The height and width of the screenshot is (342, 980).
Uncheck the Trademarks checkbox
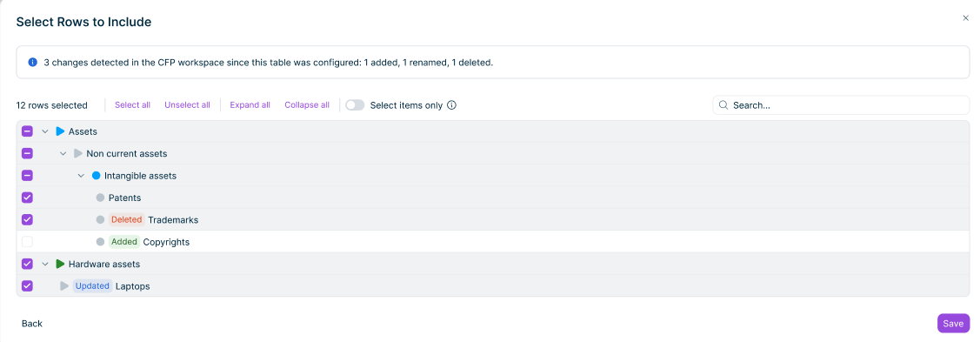click(27, 219)
